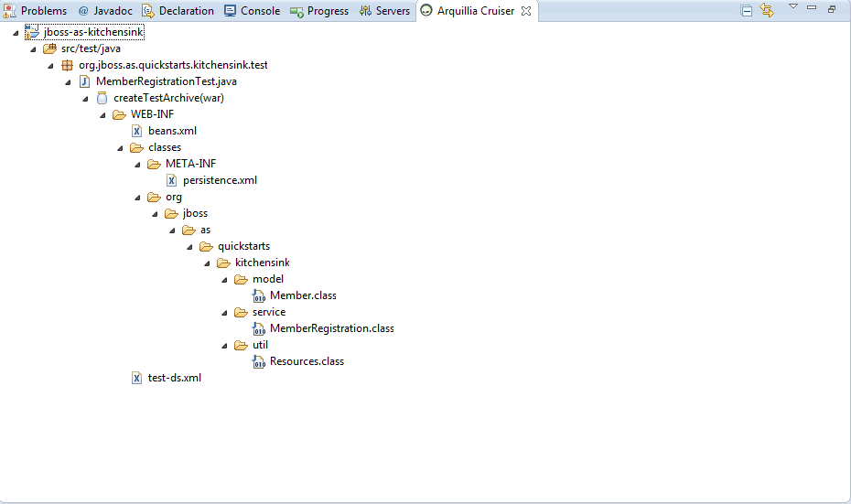Switch to the Servers tab
Screen dimensions: 851x504
(384, 11)
